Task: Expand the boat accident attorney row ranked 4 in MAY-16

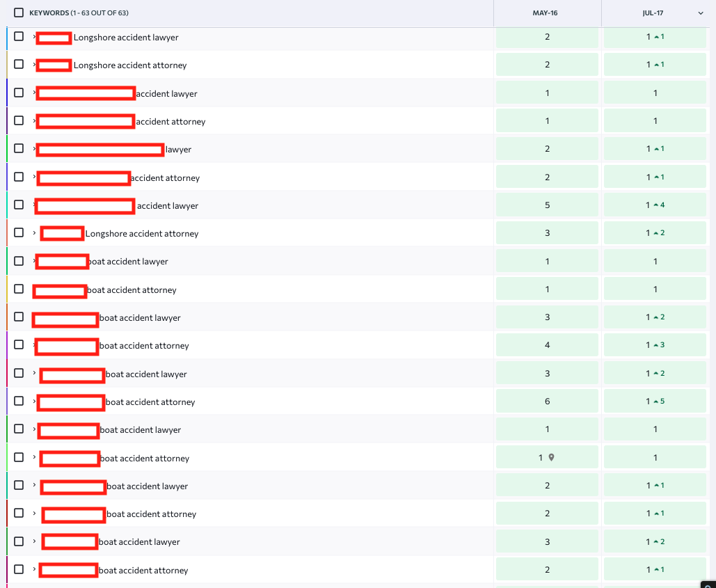Action: click(x=34, y=344)
